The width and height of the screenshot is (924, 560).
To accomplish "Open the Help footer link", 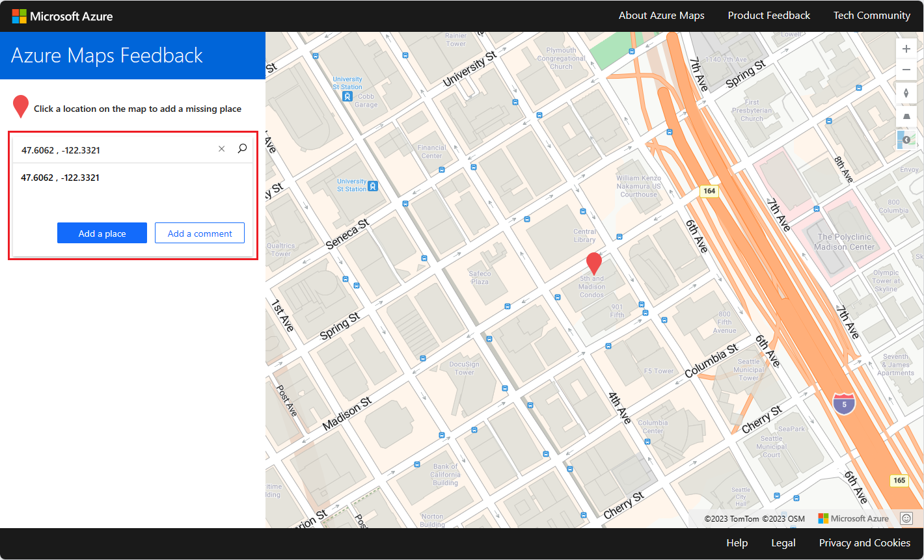I will [737, 543].
